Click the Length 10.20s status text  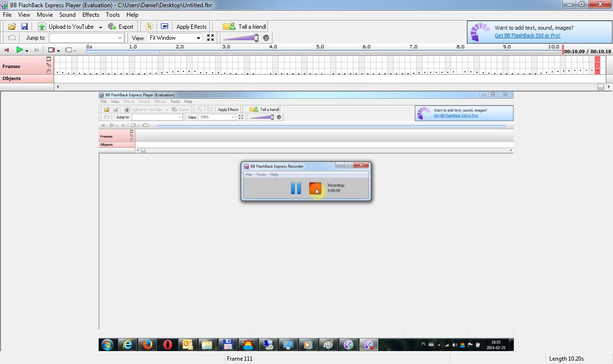point(566,359)
